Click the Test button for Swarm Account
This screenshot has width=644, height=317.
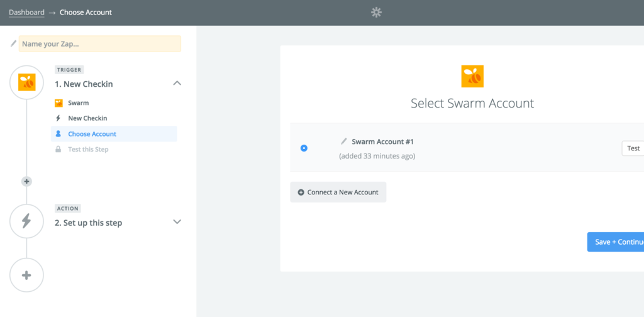[633, 148]
